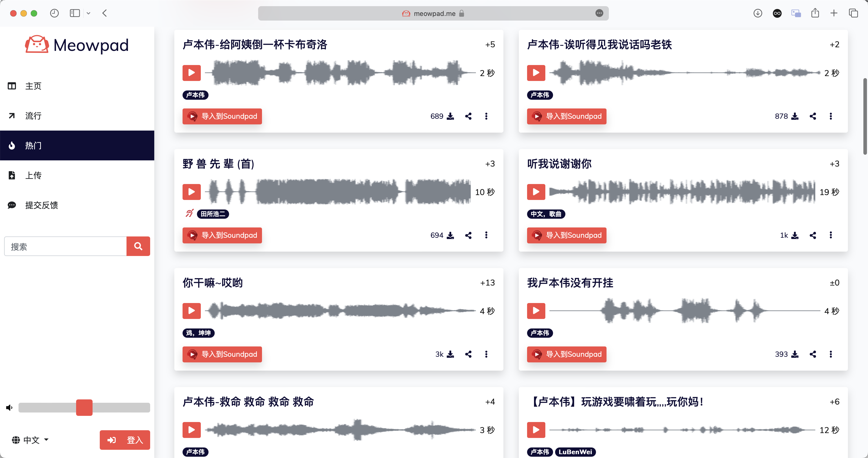
Task: Open a new Safari tab
Action: click(x=834, y=13)
